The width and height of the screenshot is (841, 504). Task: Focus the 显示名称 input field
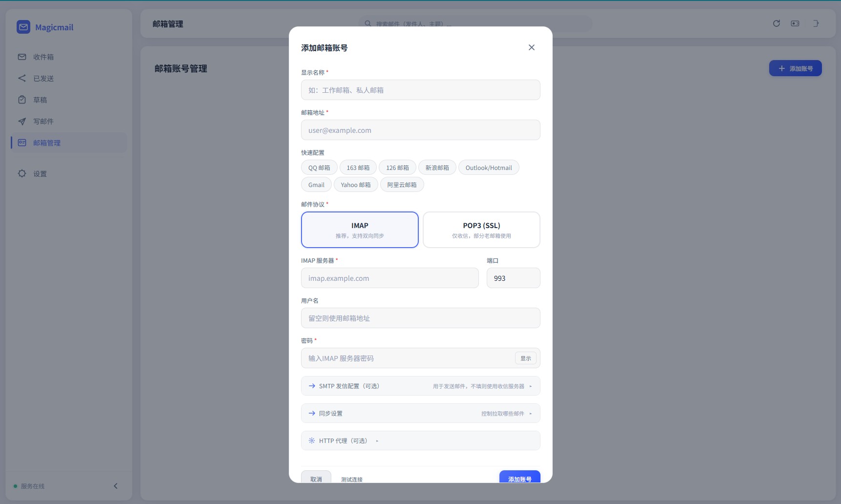coord(421,90)
